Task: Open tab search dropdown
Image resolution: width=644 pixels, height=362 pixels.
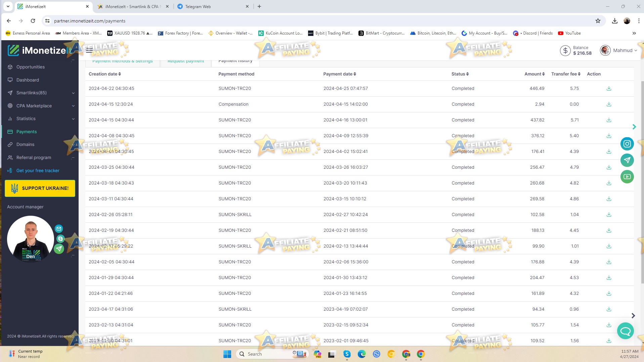Action: point(8,6)
